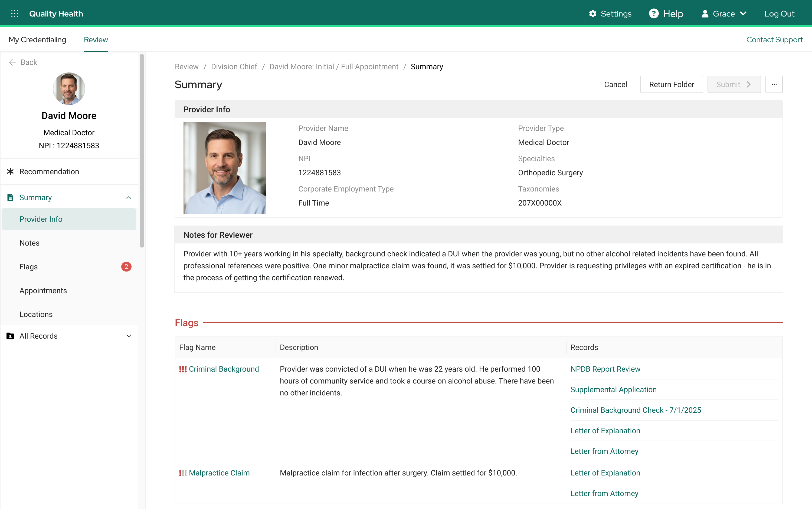The height and width of the screenshot is (509, 812).
Task: Click the All Records folder icon
Action: (x=11, y=336)
